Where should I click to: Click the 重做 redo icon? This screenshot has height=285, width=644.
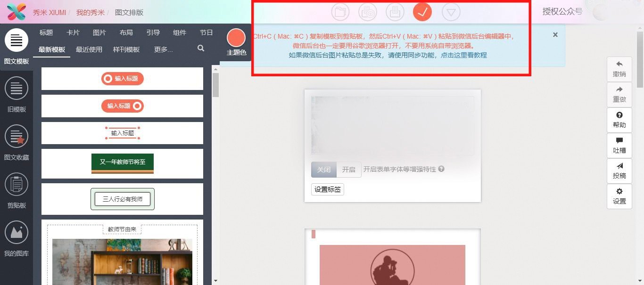click(x=619, y=94)
